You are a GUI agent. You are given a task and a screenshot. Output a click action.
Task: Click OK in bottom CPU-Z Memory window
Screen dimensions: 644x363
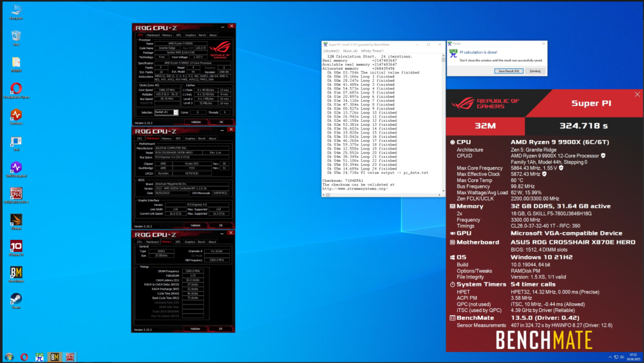(x=220, y=329)
